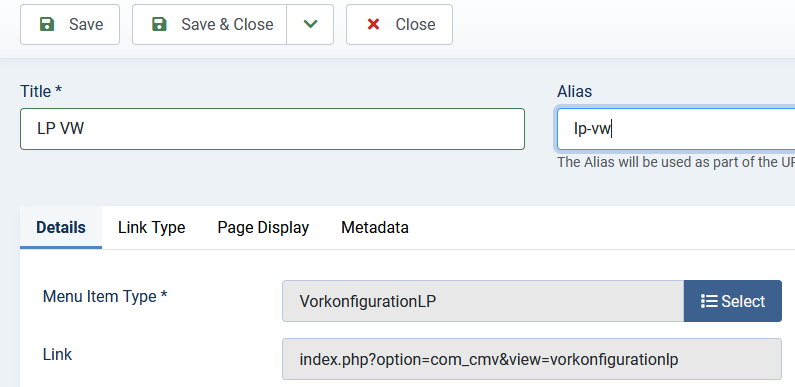Switch to the Details tab
The image size is (795, 387).
click(x=61, y=227)
